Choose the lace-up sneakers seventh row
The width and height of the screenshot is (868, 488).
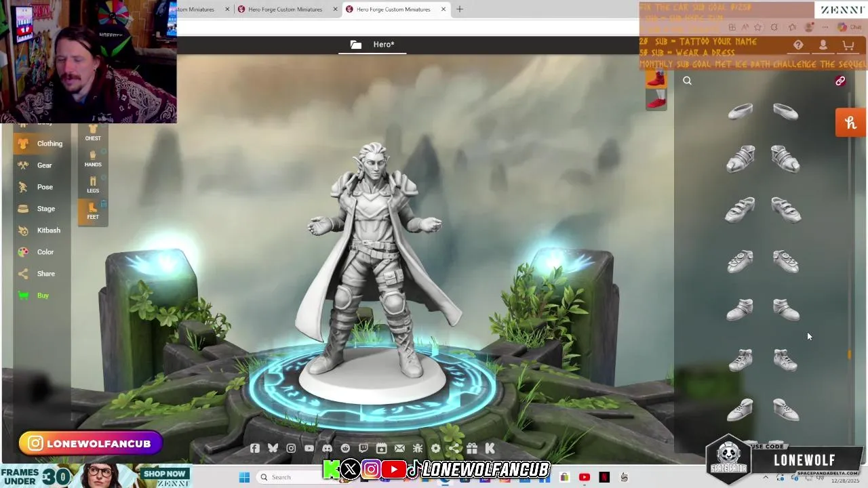tap(763, 409)
